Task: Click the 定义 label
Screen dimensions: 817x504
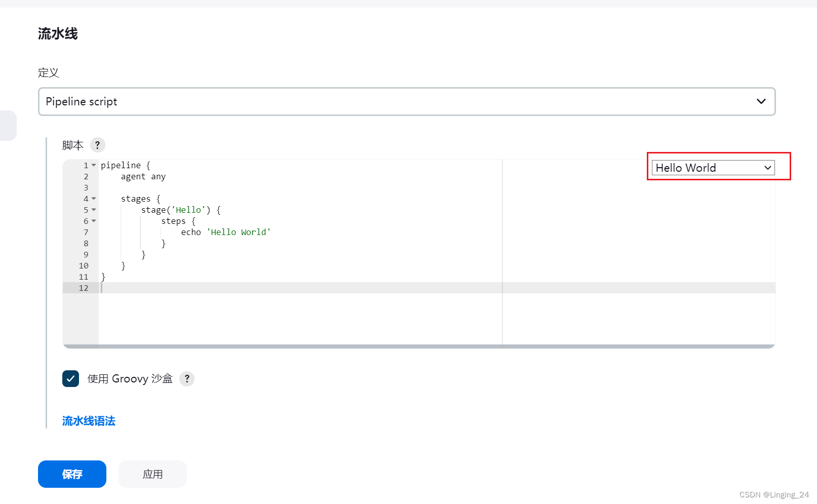Action: [x=49, y=72]
